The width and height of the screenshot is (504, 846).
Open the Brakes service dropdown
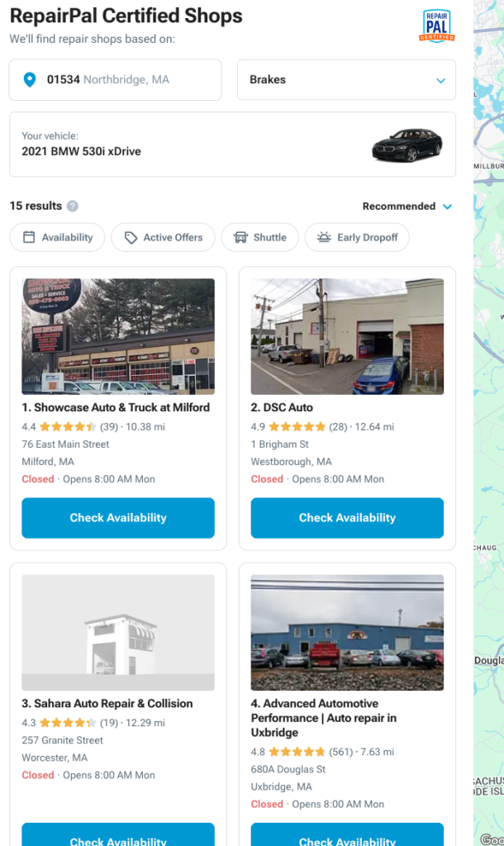click(x=346, y=80)
